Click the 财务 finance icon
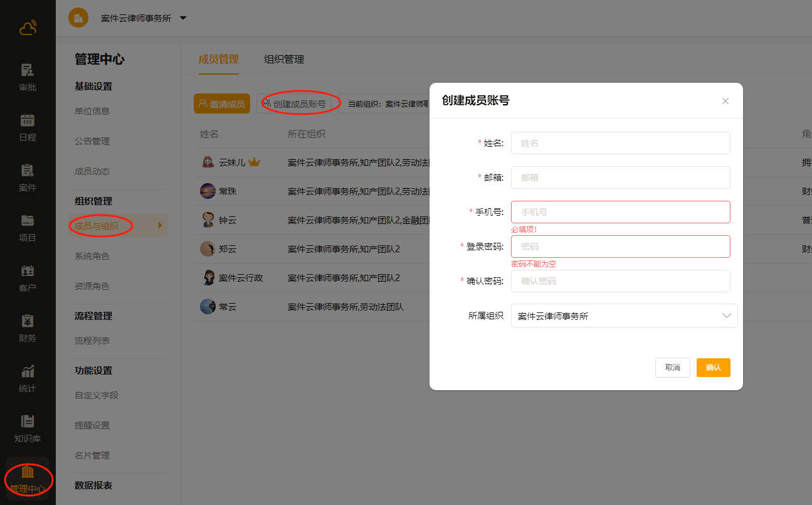Screen dimensions: 812x505 pos(28,321)
